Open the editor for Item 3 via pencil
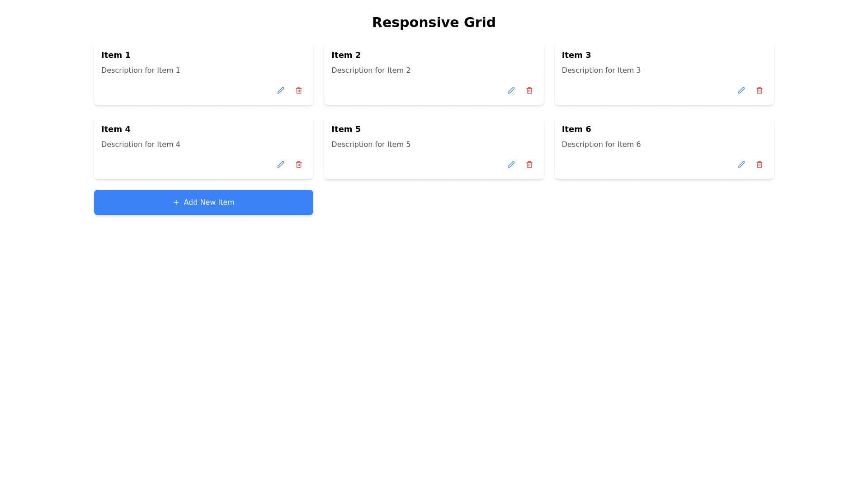Image resolution: width=868 pixels, height=488 pixels. point(741,90)
